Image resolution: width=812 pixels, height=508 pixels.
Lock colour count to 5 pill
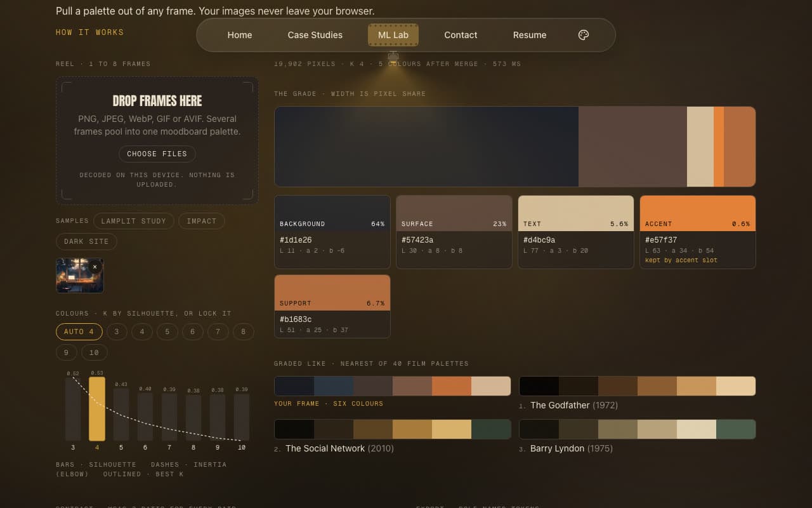(167, 331)
